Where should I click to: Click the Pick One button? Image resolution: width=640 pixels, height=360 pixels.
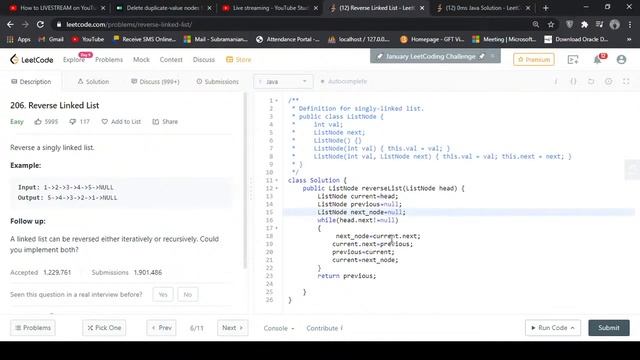104,328
